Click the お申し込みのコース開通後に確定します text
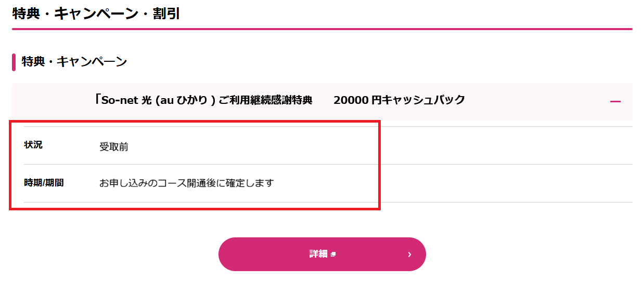The image size is (644, 281). [x=186, y=183]
